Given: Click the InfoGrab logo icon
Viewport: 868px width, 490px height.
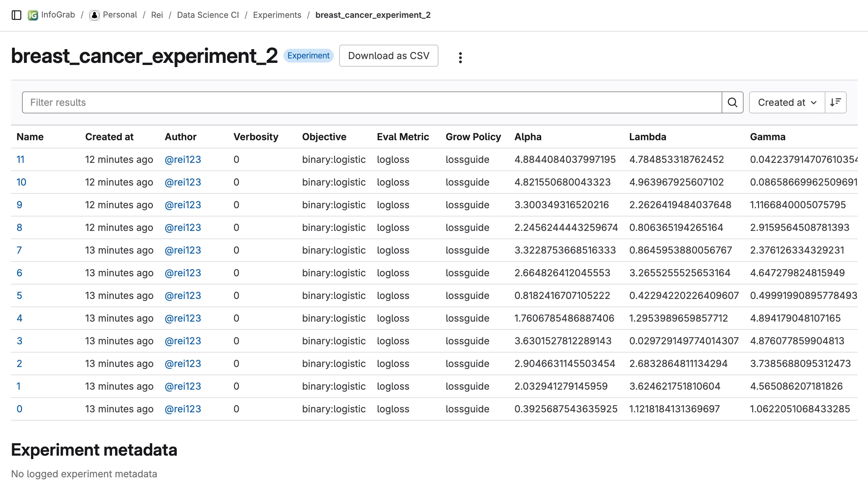Looking at the screenshot, I should 33,15.
